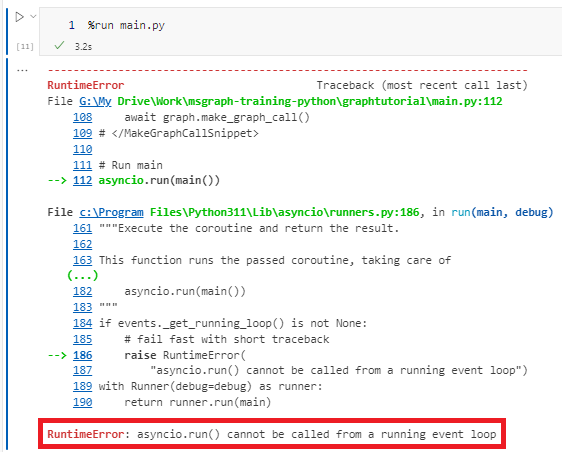Open the run options dropdown arrow

point(33,16)
